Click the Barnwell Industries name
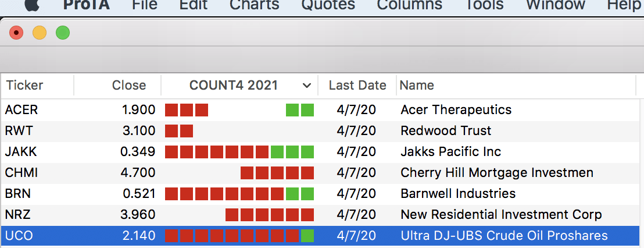 (x=458, y=194)
